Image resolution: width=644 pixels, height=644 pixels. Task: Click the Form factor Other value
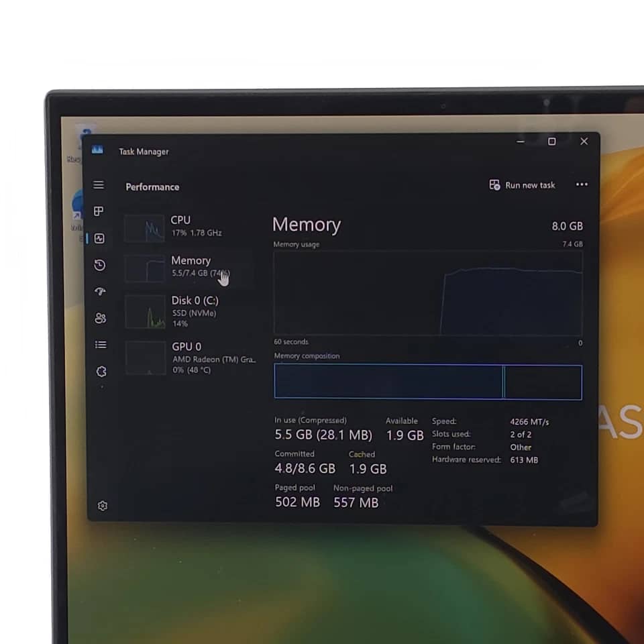click(521, 447)
